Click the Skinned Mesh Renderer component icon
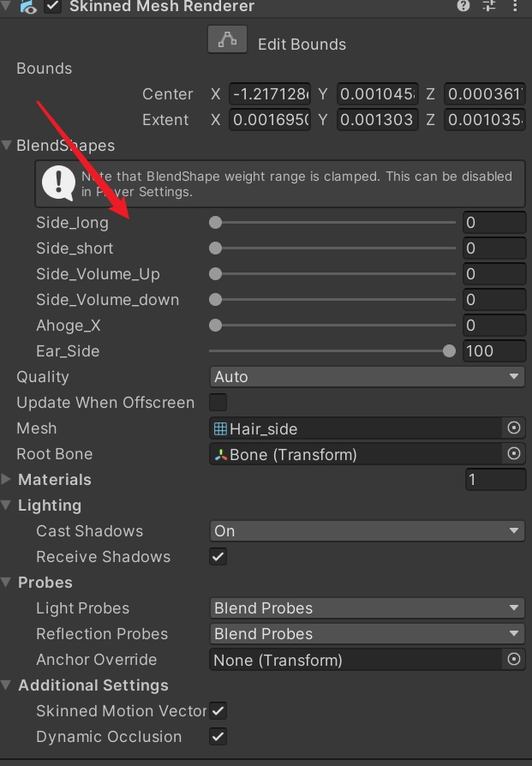The width and height of the screenshot is (532, 766). (x=27, y=6)
